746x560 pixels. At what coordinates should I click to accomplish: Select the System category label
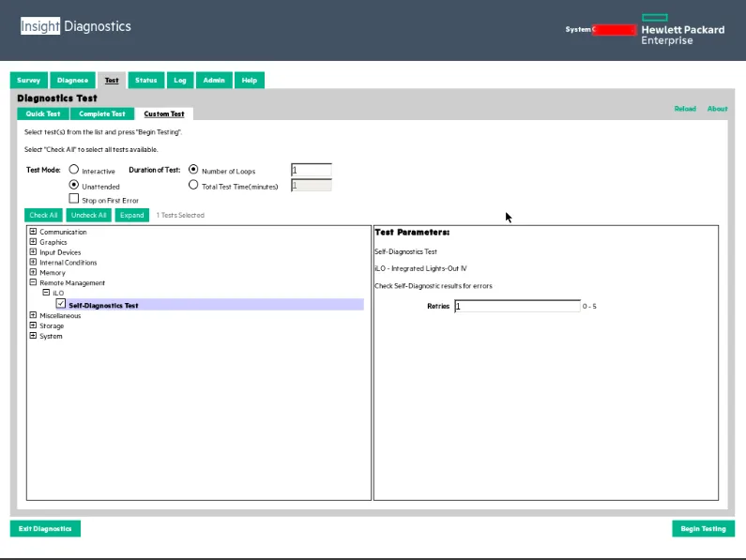point(51,337)
